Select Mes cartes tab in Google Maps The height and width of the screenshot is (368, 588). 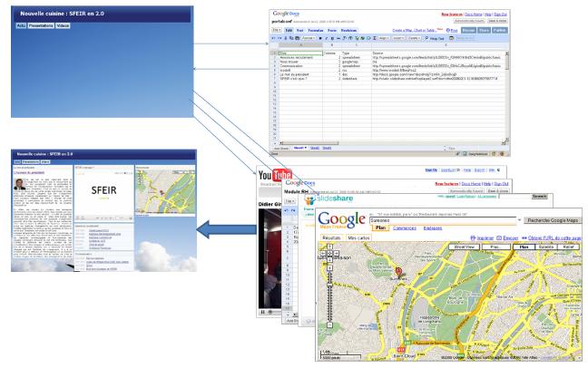pyautogui.click(x=358, y=238)
